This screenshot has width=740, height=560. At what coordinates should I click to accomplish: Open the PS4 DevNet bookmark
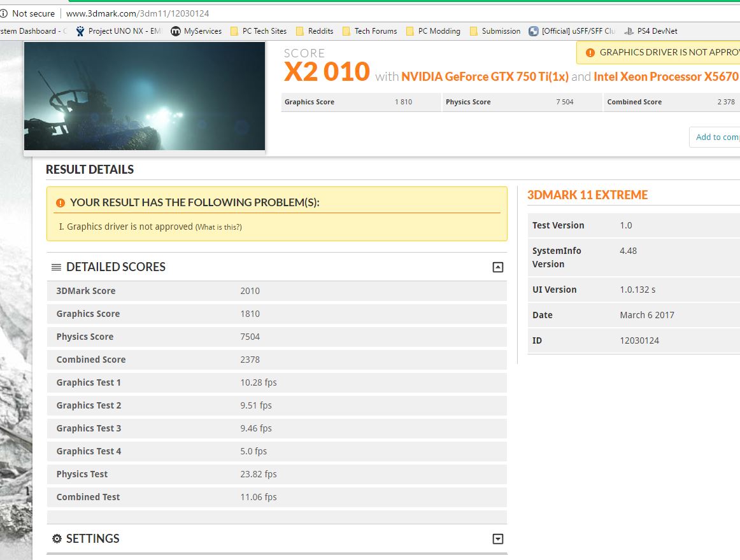(x=651, y=31)
